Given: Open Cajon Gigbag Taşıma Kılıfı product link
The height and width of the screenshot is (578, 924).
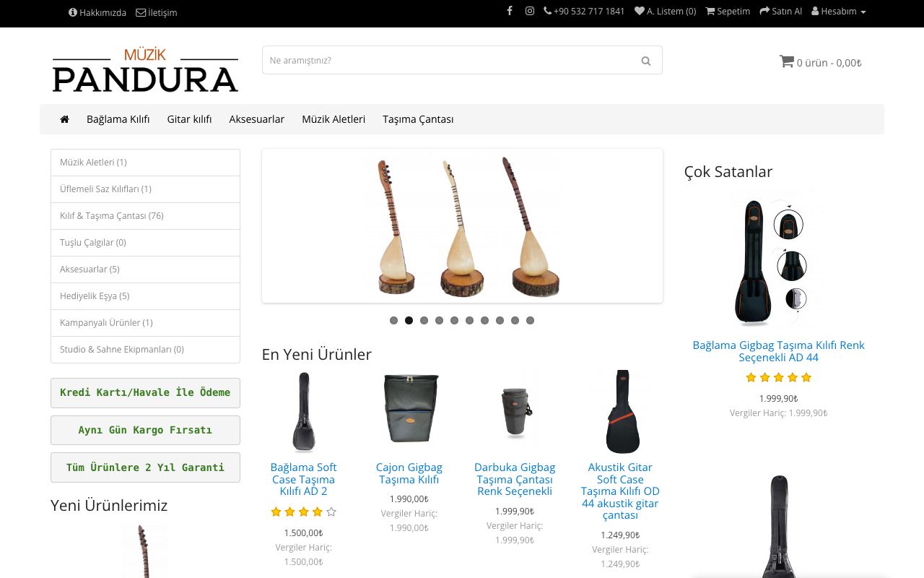Looking at the screenshot, I should [x=409, y=473].
